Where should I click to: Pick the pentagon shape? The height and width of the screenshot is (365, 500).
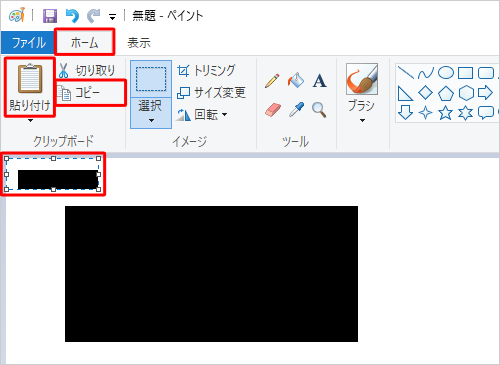(x=446, y=93)
